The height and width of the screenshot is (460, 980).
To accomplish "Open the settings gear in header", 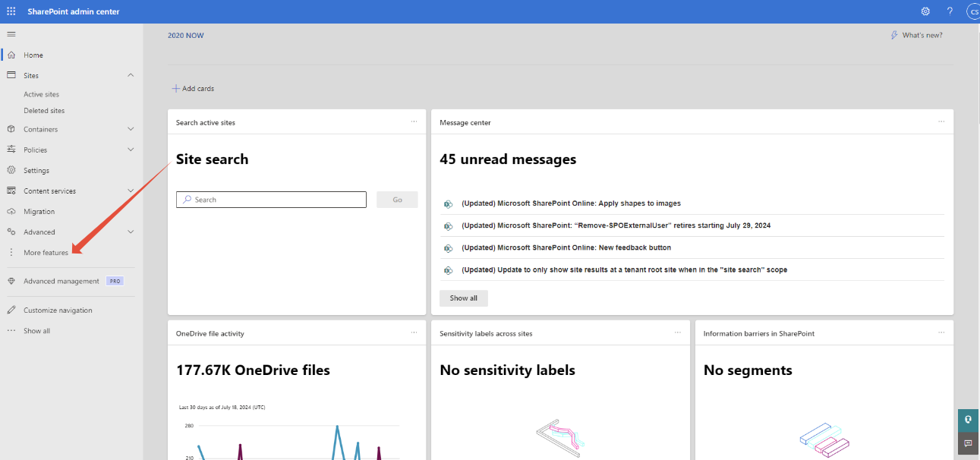I will click(925, 11).
